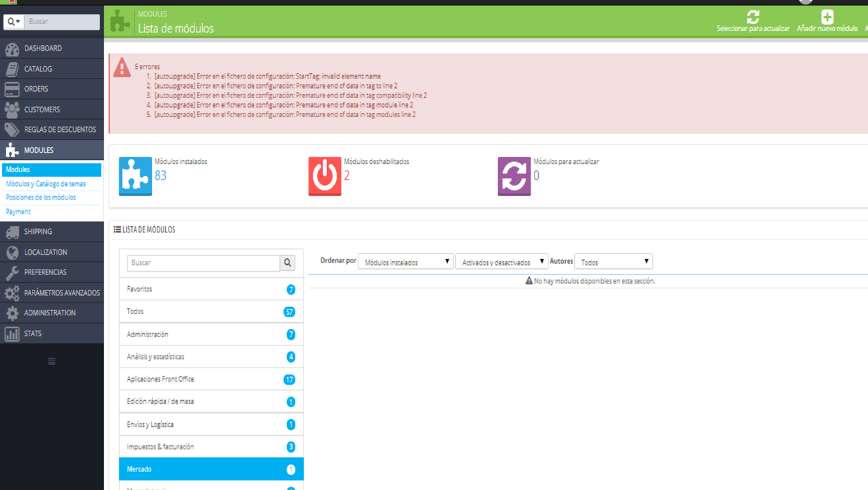
Task: Click the Todos count badge 57
Action: [x=289, y=312]
